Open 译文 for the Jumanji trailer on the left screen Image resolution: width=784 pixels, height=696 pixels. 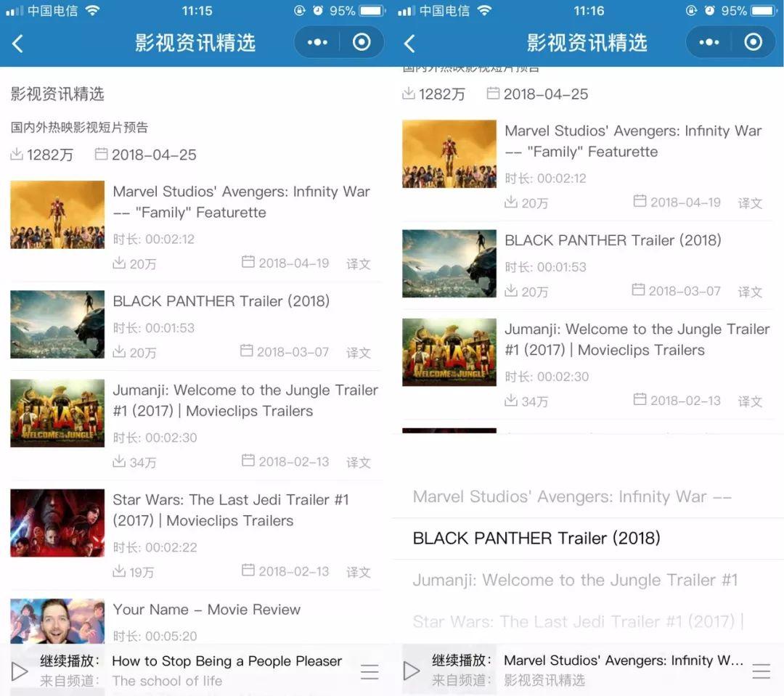click(x=359, y=462)
